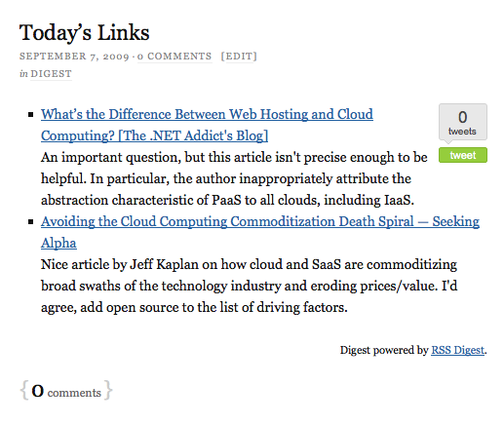504x423 pixels.
Task: Click the closing curly brace after comments
Action: 108,390
